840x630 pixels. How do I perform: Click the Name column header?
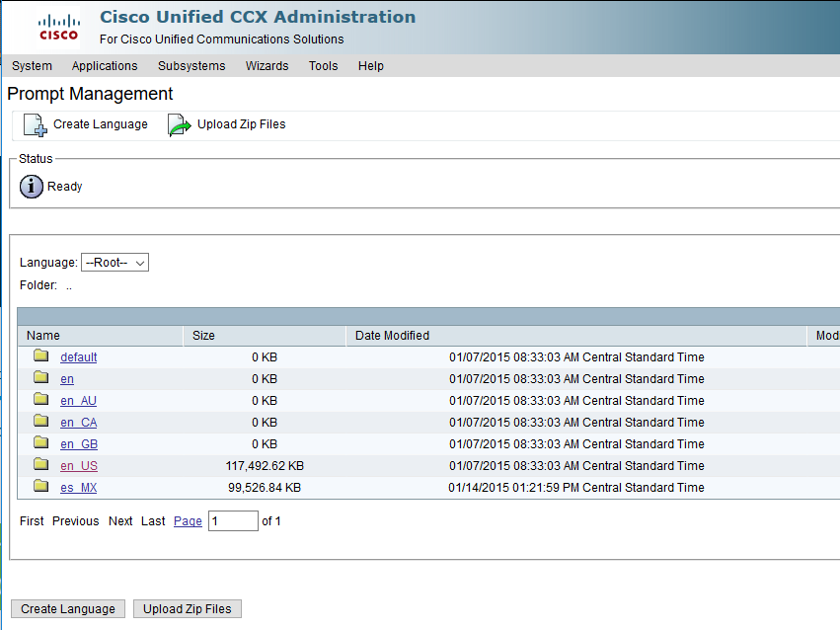click(x=100, y=336)
